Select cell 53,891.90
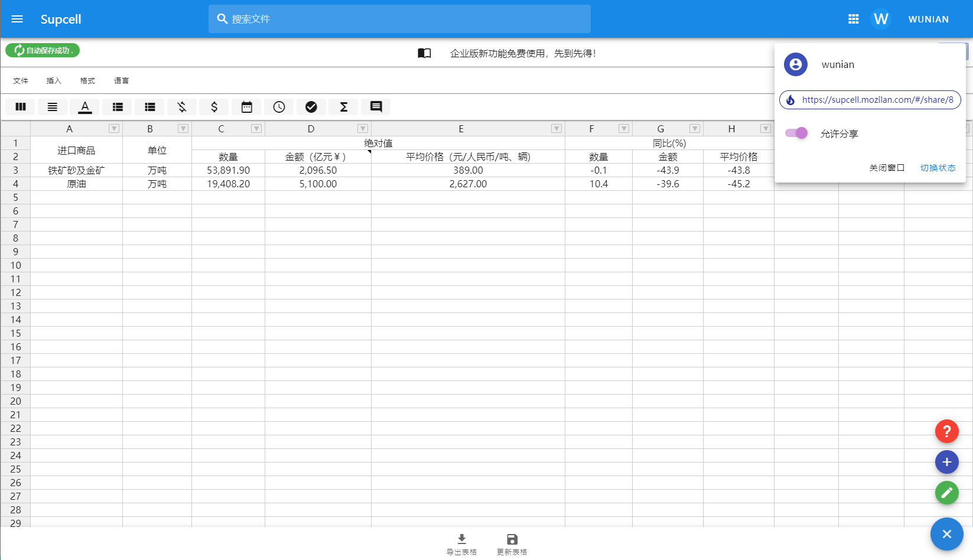 (228, 170)
